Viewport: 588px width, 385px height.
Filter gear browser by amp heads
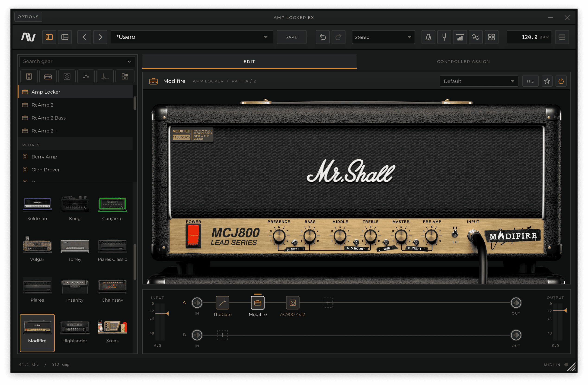pyautogui.click(x=48, y=76)
